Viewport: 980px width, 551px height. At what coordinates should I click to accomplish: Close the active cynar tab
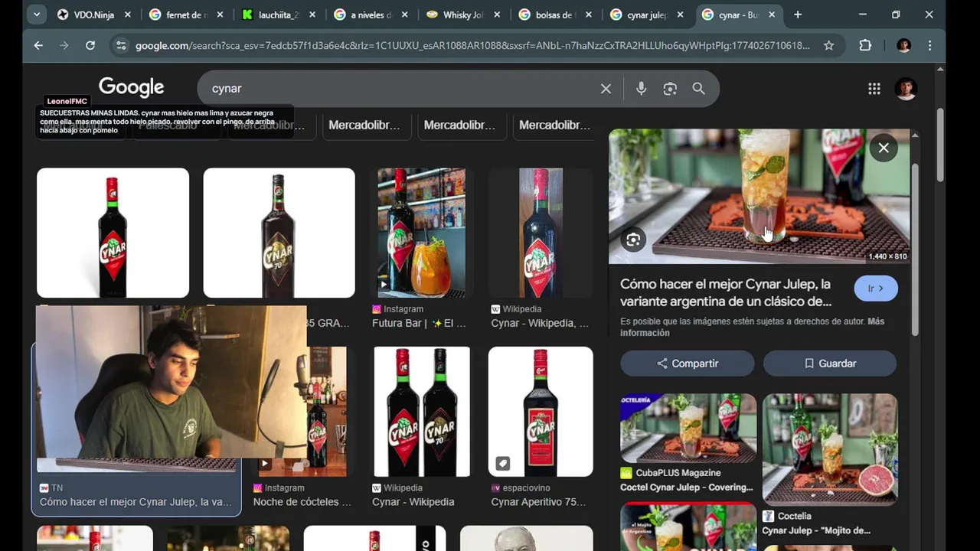tap(772, 15)
